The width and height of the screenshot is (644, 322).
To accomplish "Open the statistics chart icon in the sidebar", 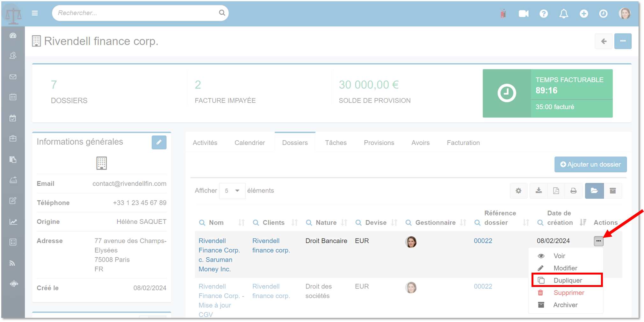I will (x=13, y=222).
